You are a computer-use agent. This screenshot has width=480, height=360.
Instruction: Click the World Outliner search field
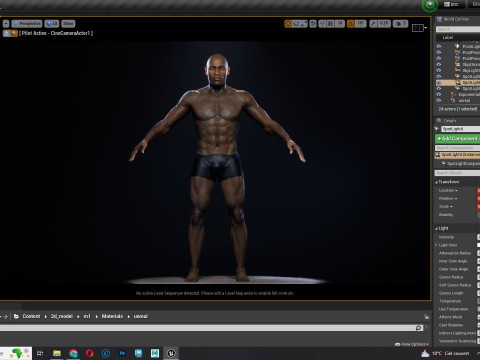click(x=458, y=29)
